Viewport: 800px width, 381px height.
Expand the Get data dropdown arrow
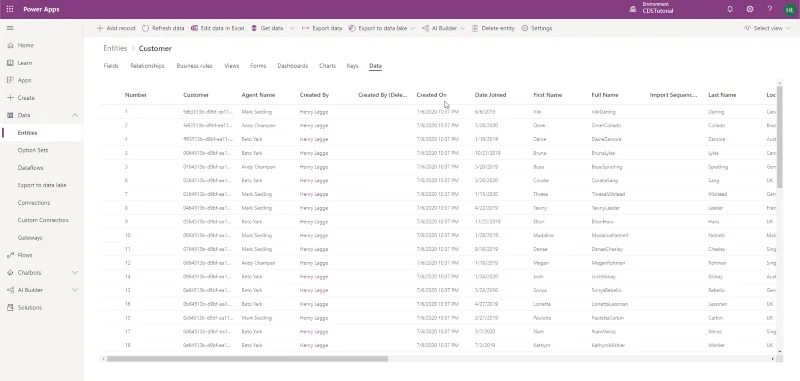pyautogui.click(x=292, y=29)
